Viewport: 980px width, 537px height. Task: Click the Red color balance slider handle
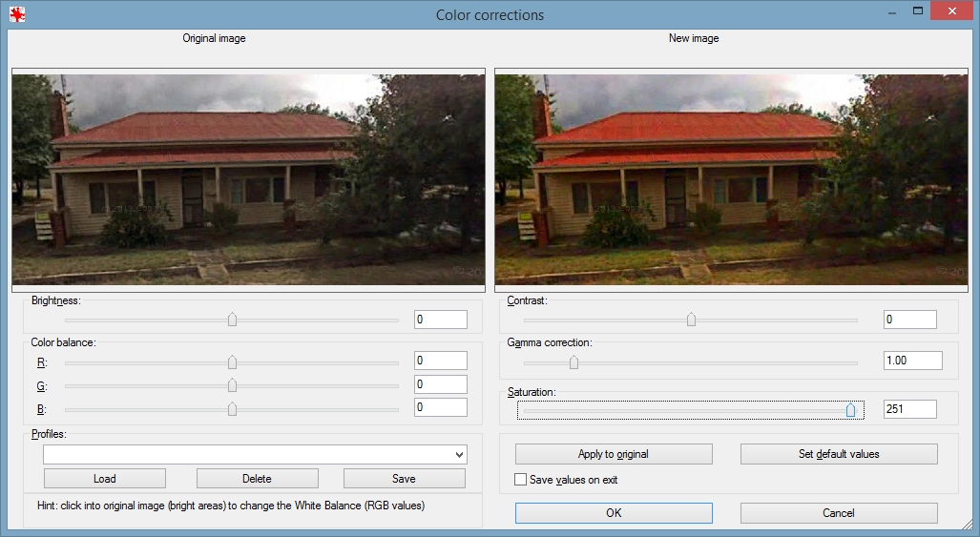232,361
